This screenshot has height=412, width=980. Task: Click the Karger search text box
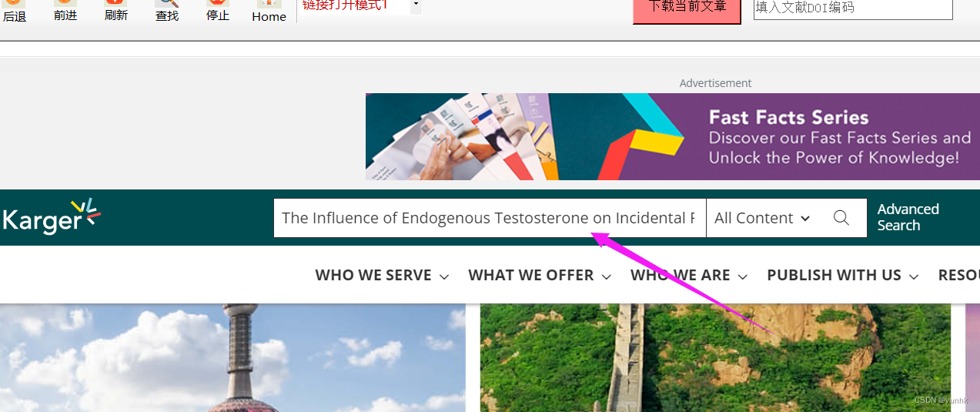490,218
